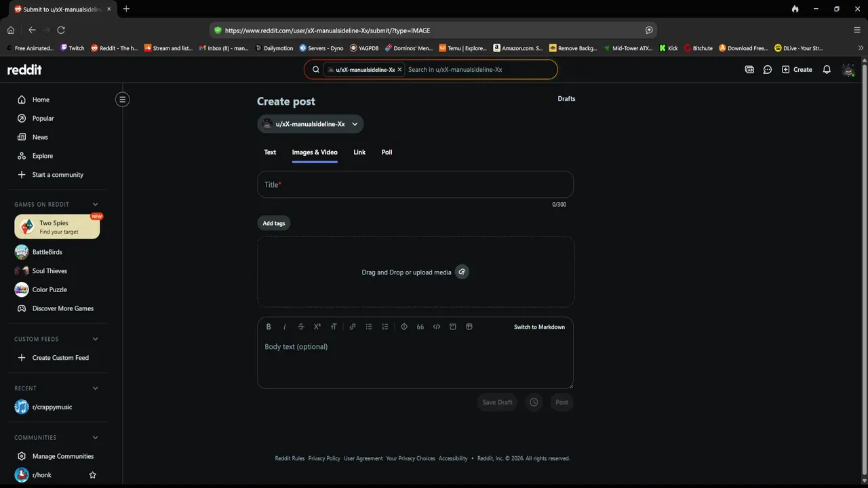Click the upload media icon
This screenshot has width=868, height=488.
462,272
